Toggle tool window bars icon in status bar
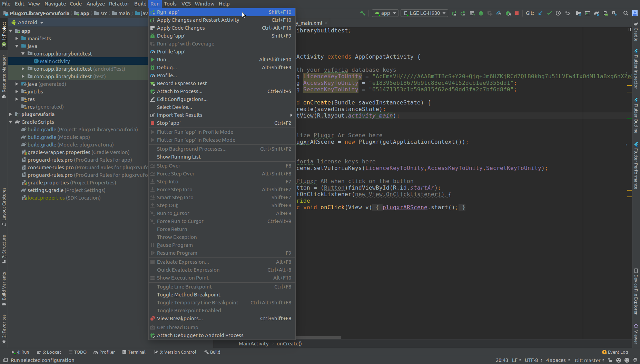 tap(5, 360)
